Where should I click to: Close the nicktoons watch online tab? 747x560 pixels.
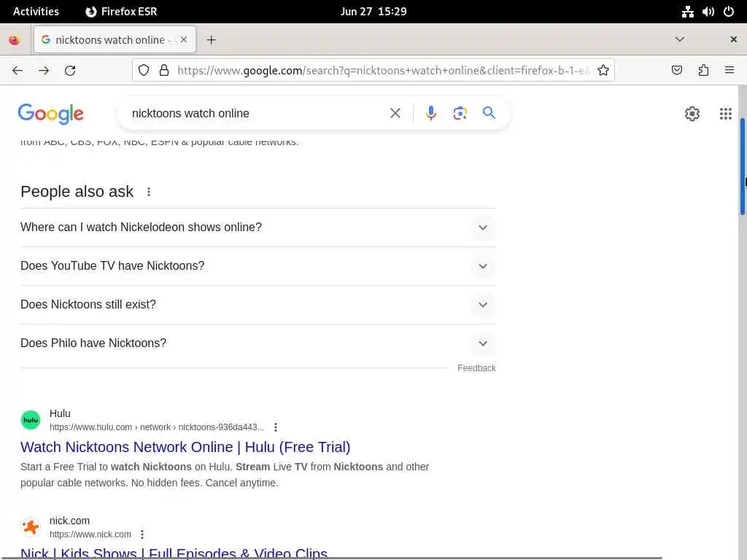[184, 39]
